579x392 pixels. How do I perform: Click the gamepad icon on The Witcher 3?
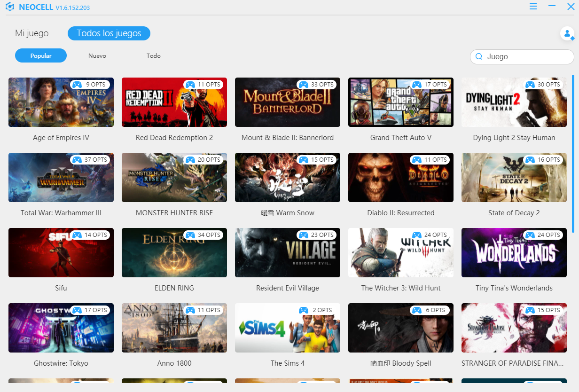(x=417, y=235)
